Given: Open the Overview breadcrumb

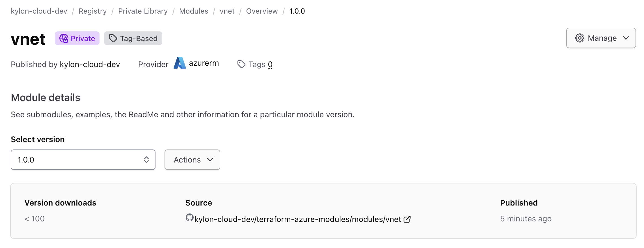Looking at the screenshot, I should [262, 11].
